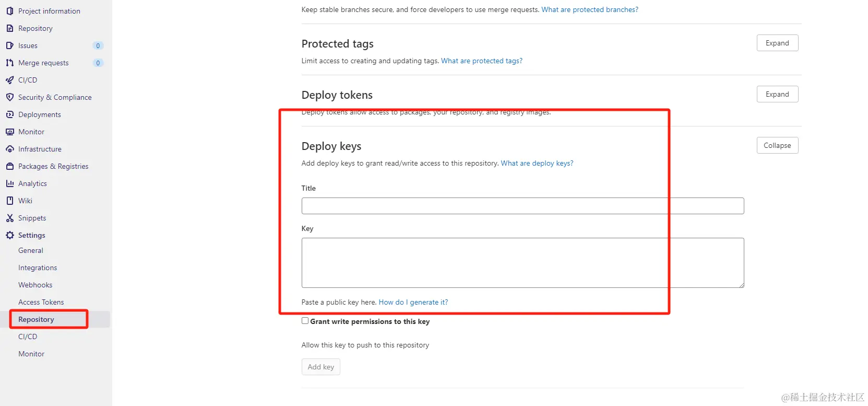Open Access Tokens settings page
Viewport: 868px width, 406px height.
pyautogui.click(x=41, y=302)
